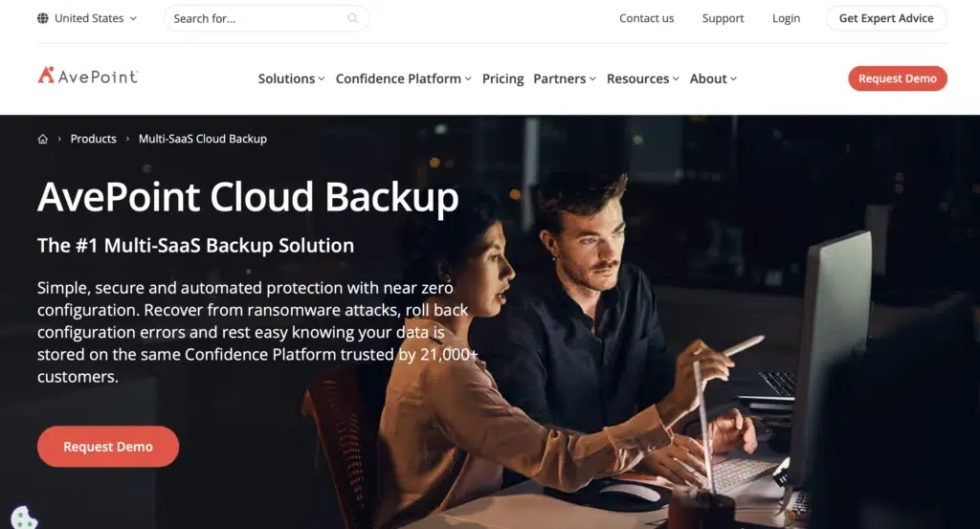980x529 pixels.
Task: Click the search magnifier icon
Action: [352, 18]
